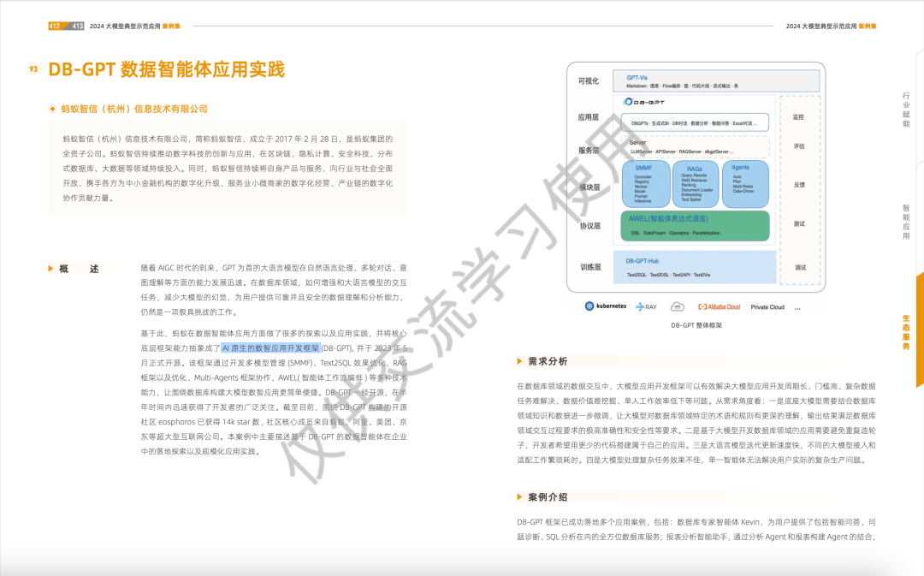Screen dimensions: 924x576
Task: Click the DB-GPT logo inside the diagram
Action: 644,102
